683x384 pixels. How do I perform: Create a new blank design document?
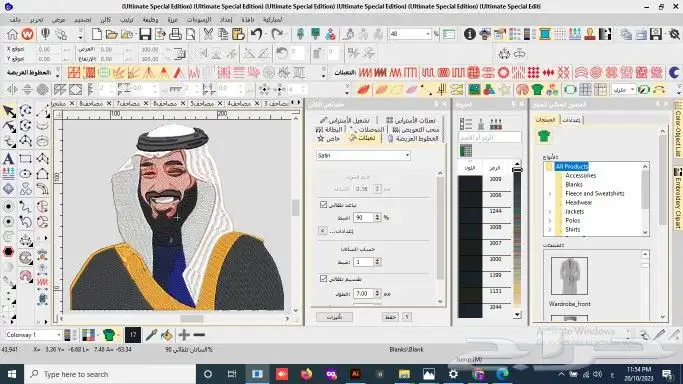97,34
